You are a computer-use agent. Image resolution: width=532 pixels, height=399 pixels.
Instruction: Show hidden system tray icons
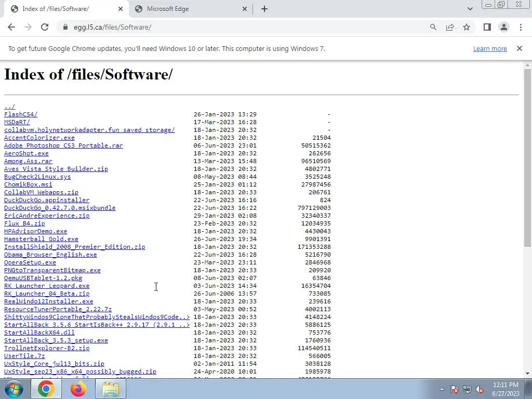[442, 390]
